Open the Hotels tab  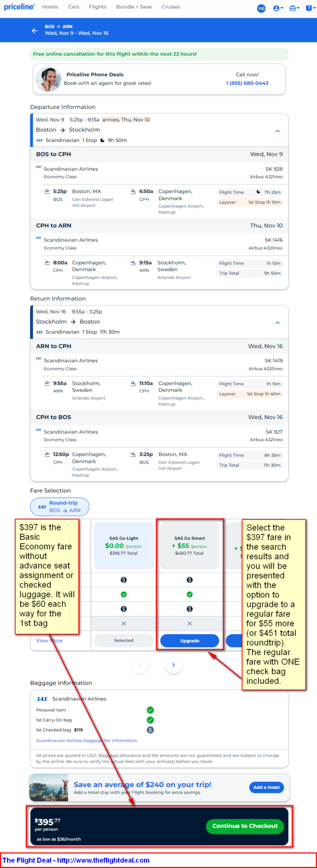tap(50, 7)
